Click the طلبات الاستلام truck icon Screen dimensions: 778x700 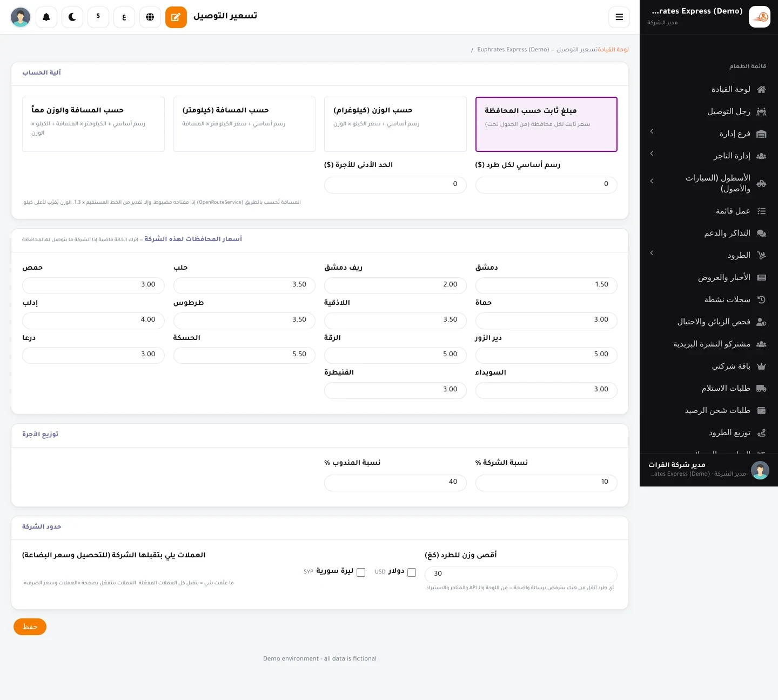pyautogui.click(x=761, y=388)
